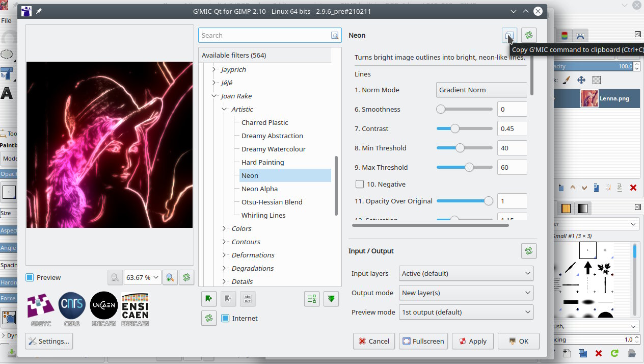Reset preview zoom with green refresh icon
The height and width of the screenshot is (364, 644).
186,277
